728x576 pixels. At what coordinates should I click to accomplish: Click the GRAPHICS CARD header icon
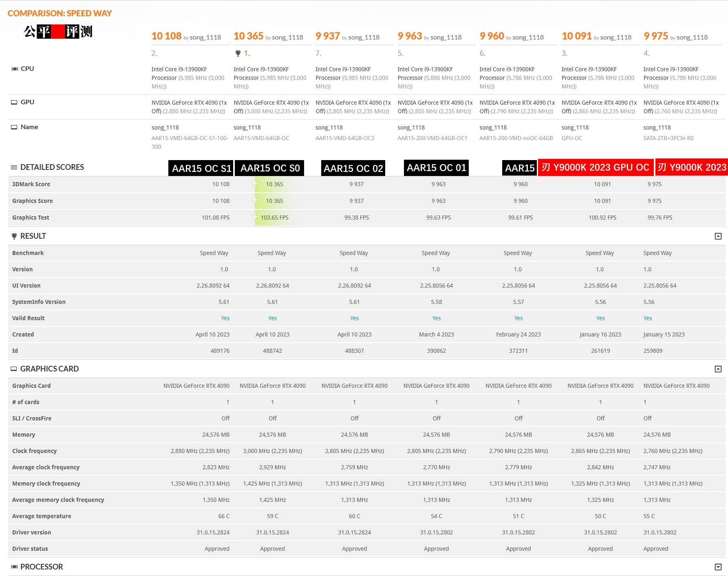[x=14, y=369]
